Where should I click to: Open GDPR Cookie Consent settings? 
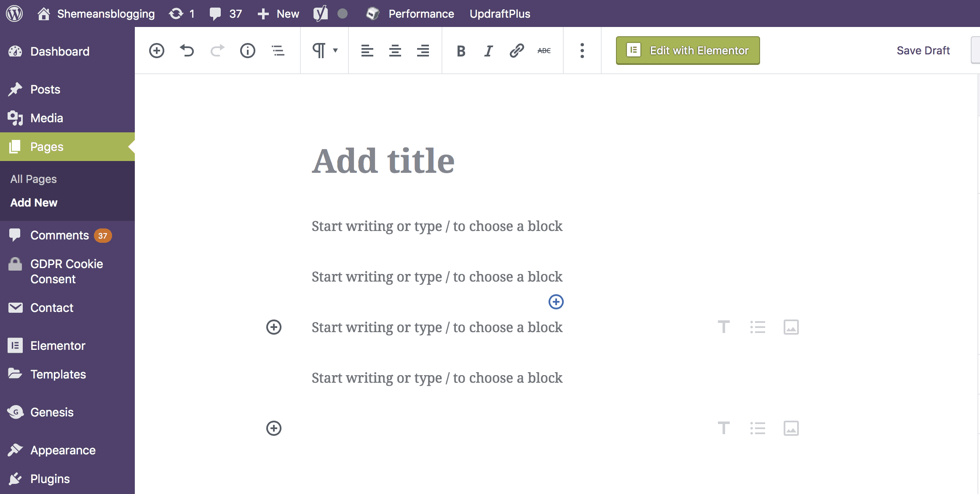coord(67,271)
